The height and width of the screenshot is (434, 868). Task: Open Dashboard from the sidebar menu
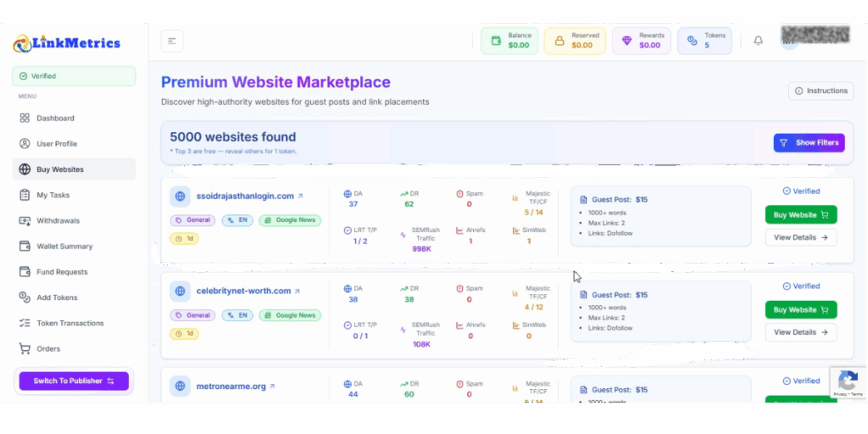(55, 119)
